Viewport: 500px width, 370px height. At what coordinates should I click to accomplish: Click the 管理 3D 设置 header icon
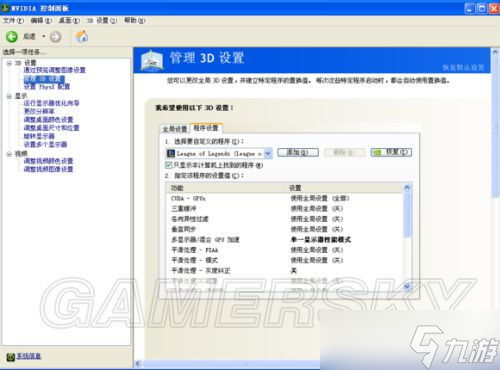point(152,60)
